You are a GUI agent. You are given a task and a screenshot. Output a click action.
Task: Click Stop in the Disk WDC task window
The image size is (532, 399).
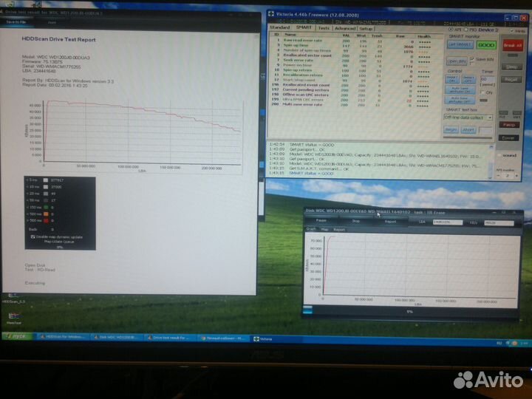355,221
